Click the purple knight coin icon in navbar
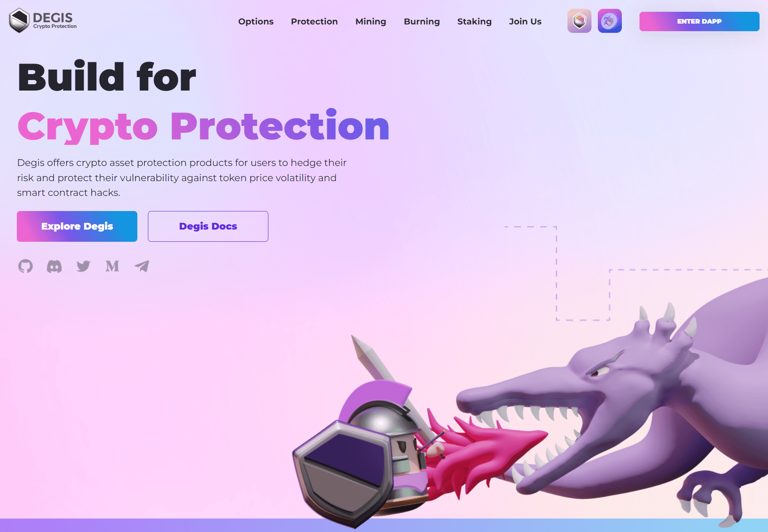 click(x=610, y=21)
